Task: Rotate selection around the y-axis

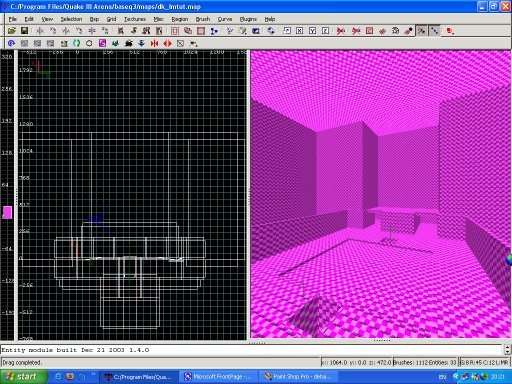Action: 79,31
